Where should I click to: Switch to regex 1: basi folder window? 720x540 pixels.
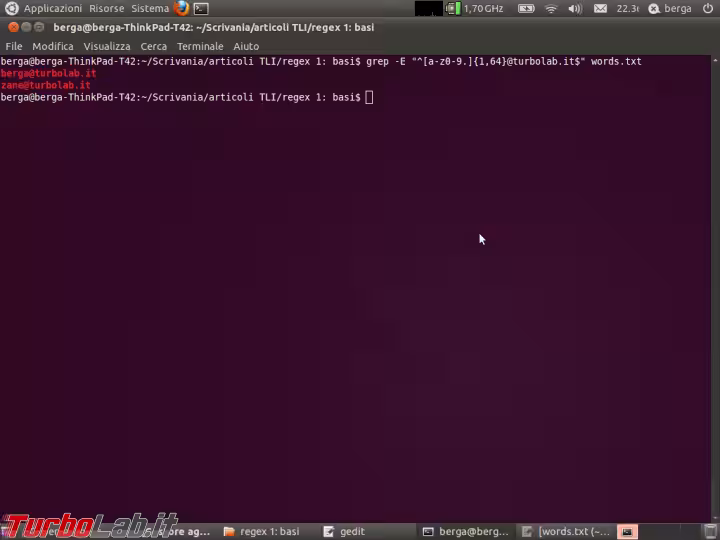point(262,531)
